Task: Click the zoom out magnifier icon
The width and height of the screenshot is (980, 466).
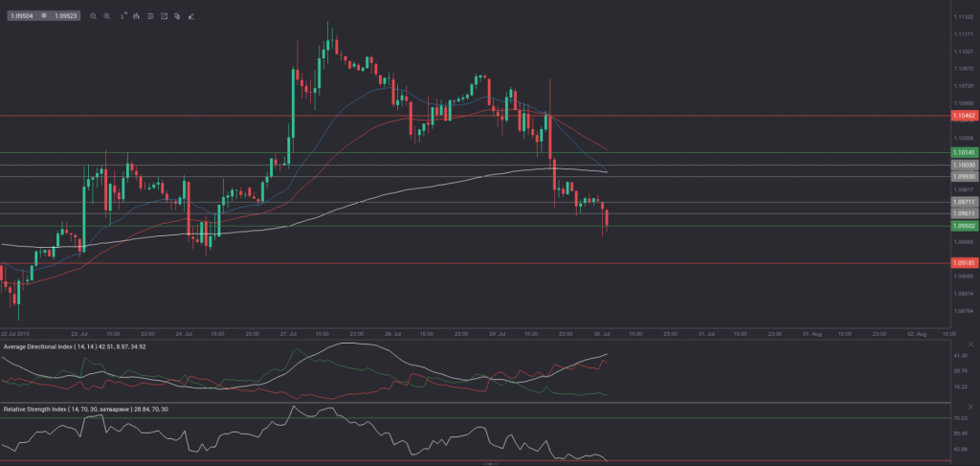Action: tap(93, 16)
